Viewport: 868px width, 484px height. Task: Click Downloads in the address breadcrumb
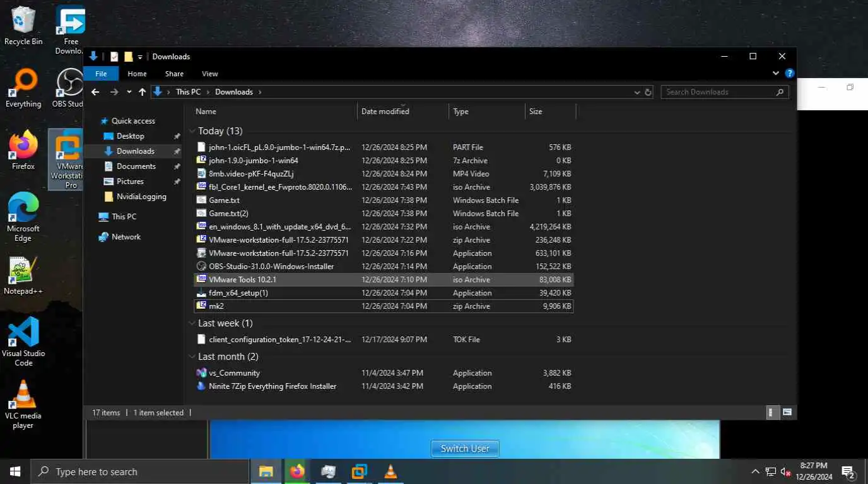(234, 92)
